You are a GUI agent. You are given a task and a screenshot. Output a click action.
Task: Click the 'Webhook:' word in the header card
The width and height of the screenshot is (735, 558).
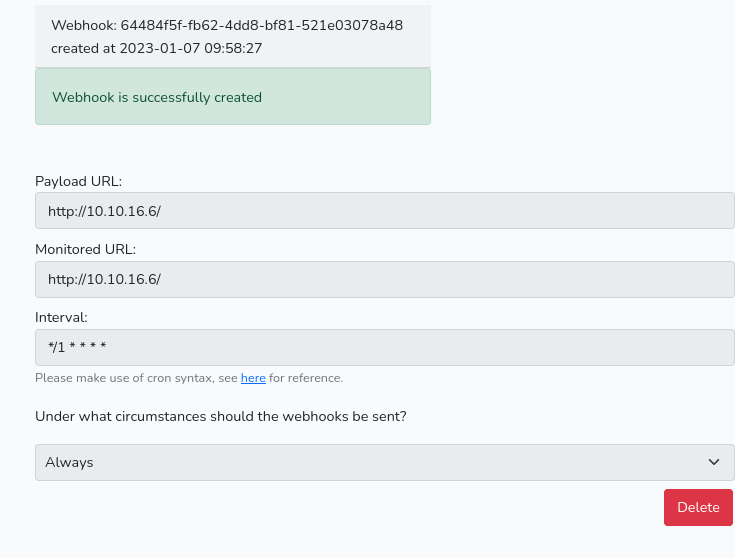tap(84, 25)
